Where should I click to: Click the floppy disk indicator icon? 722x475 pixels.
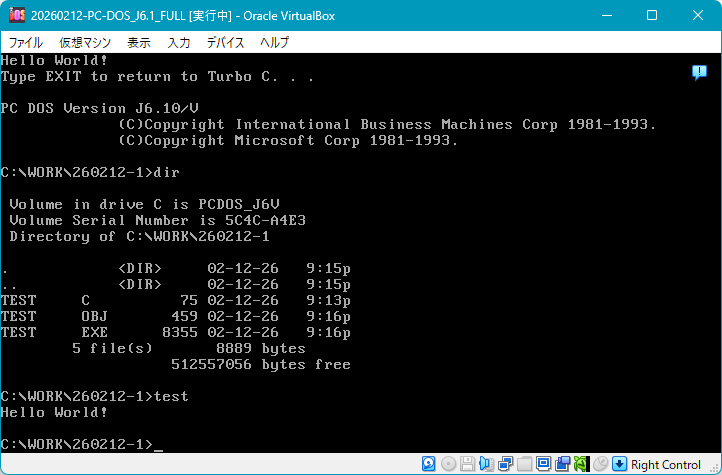point(467,464)
